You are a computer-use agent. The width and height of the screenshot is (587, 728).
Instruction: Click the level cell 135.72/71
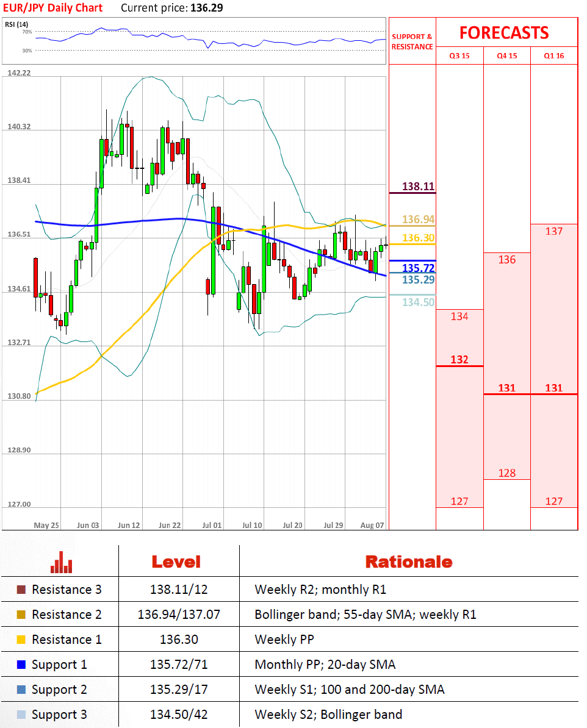click(x=179, y=665)
